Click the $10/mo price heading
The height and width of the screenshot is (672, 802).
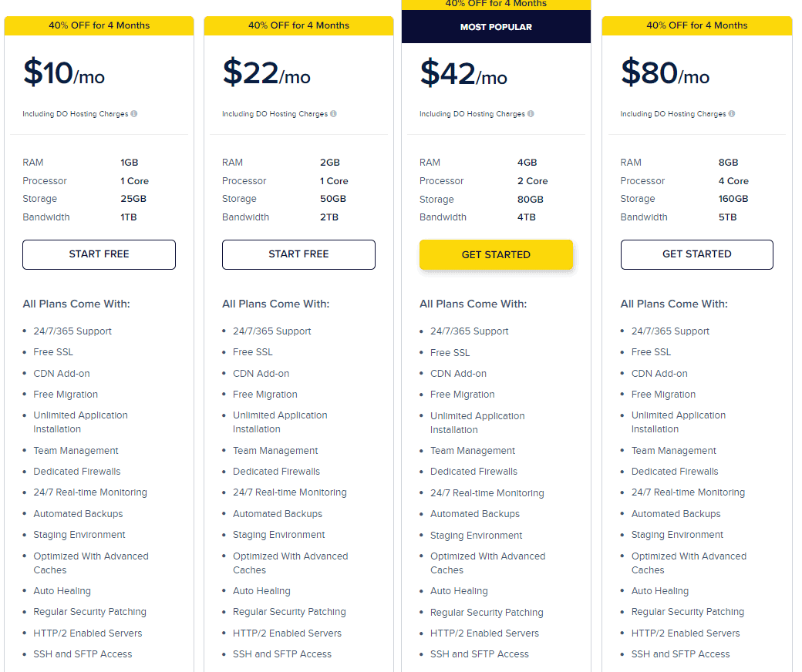(64, 73)
